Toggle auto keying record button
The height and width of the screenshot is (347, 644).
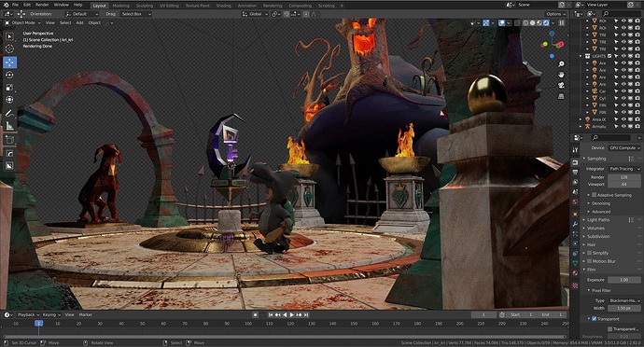point(255,315)
